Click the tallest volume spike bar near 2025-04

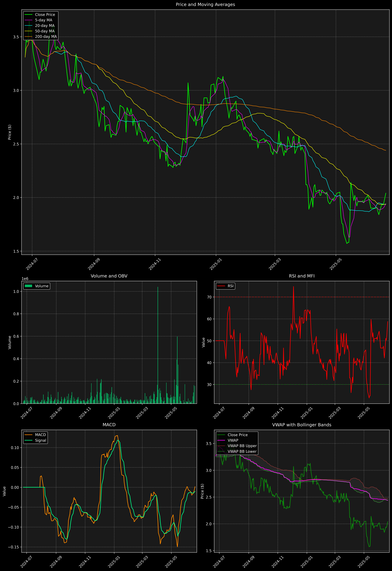[x=158, y=345]
